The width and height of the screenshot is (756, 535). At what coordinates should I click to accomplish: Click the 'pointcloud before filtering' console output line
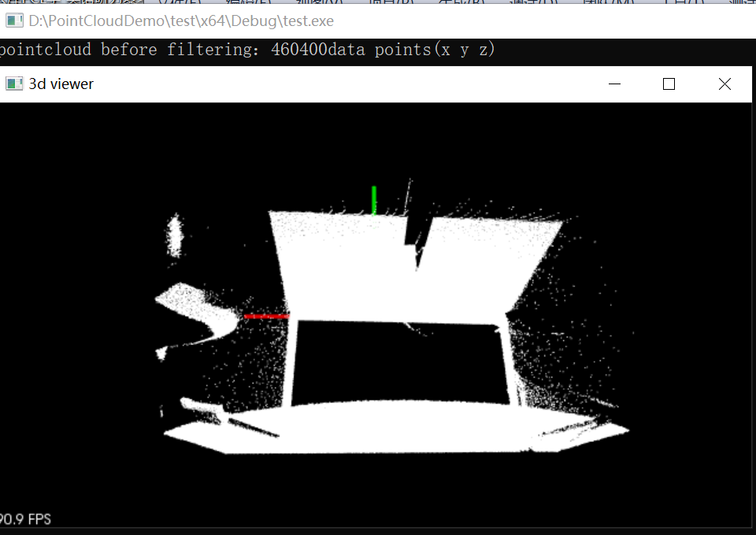coord(247,50)
